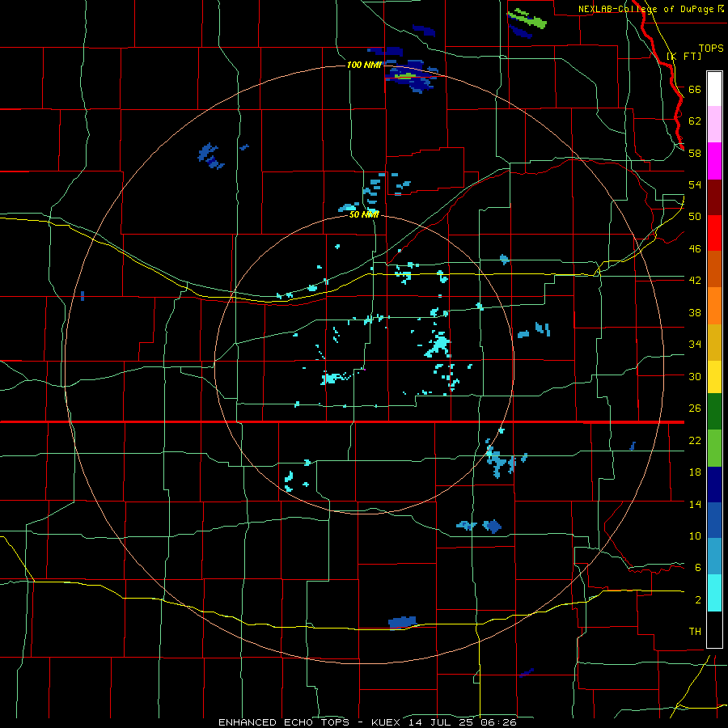Click the legend value "18"
Image resolution: width=728 pixels, height=728 pixels.
(x=695, y=472)
